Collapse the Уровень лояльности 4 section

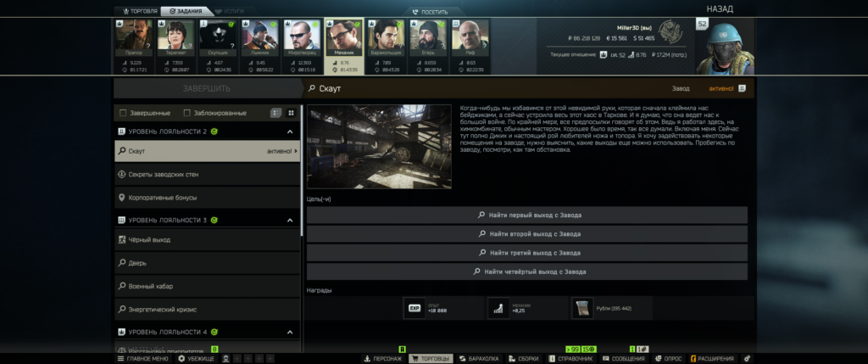(290, 333)
